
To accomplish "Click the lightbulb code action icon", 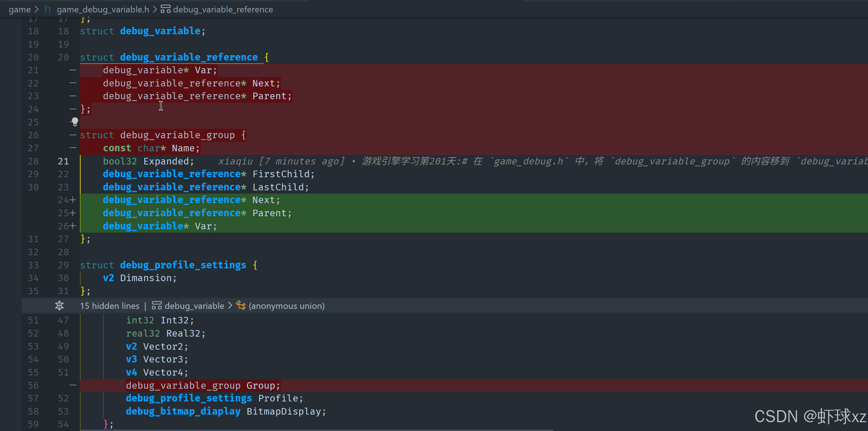I will coord(75,121).
